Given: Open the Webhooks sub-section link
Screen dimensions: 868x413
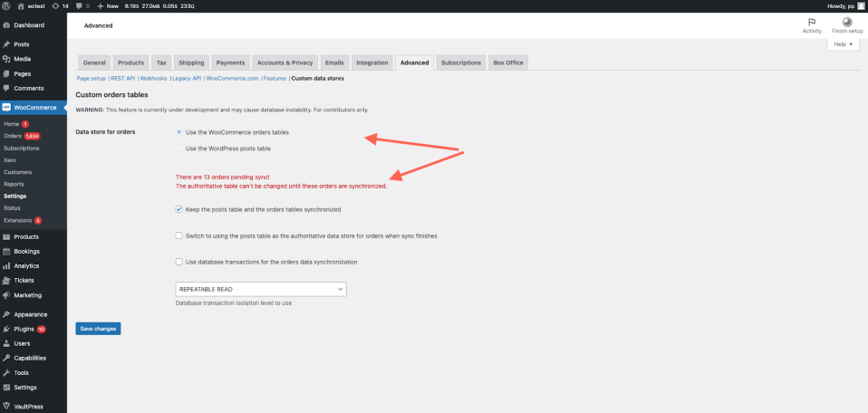Looking at the screenshot, I should coord(153,79).
